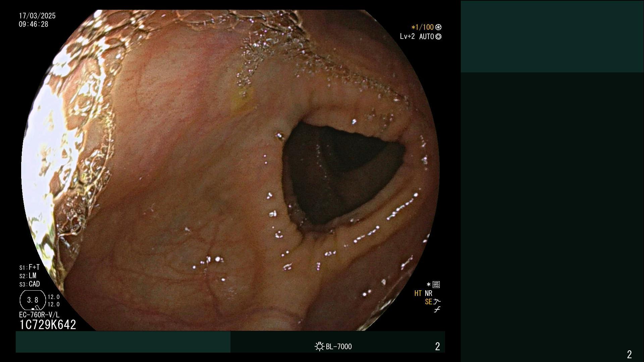
Task: Click the page number 2 in right panel corner
Action: (x=629, y=354)
